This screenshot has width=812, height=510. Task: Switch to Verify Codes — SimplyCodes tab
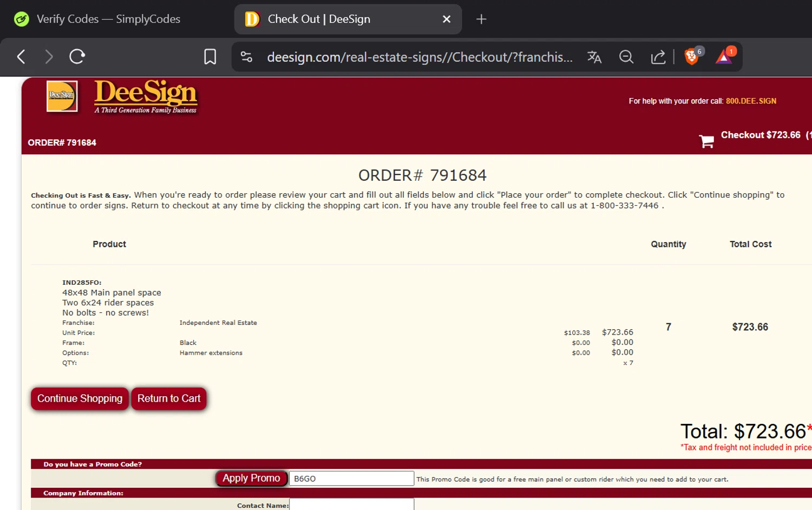point(108,19)
